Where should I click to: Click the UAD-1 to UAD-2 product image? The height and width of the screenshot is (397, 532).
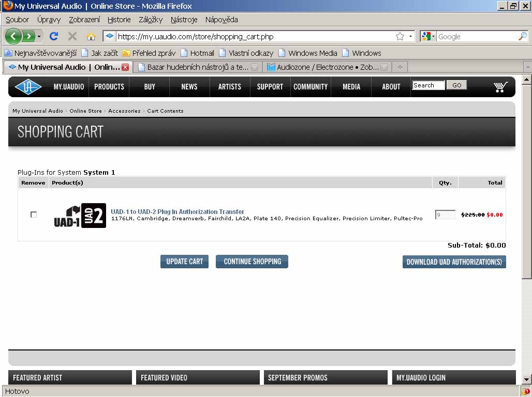click(80, 215)
